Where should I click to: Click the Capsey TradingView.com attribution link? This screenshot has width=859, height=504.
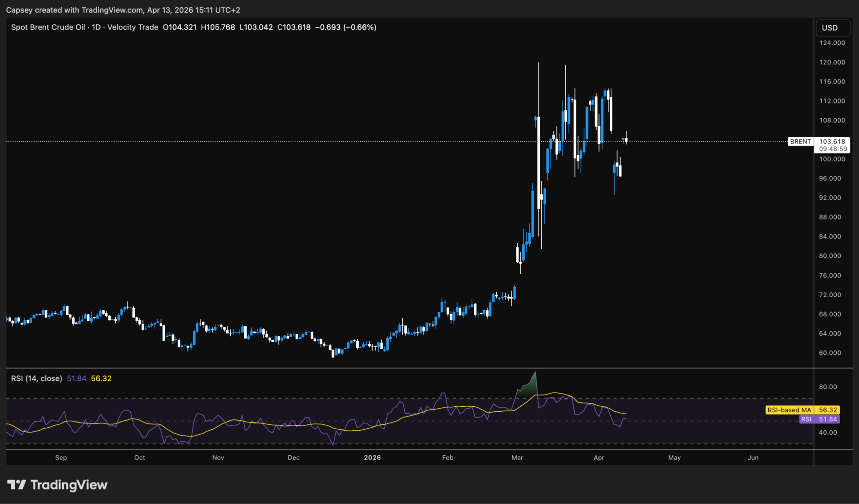(x=122, y=10)
